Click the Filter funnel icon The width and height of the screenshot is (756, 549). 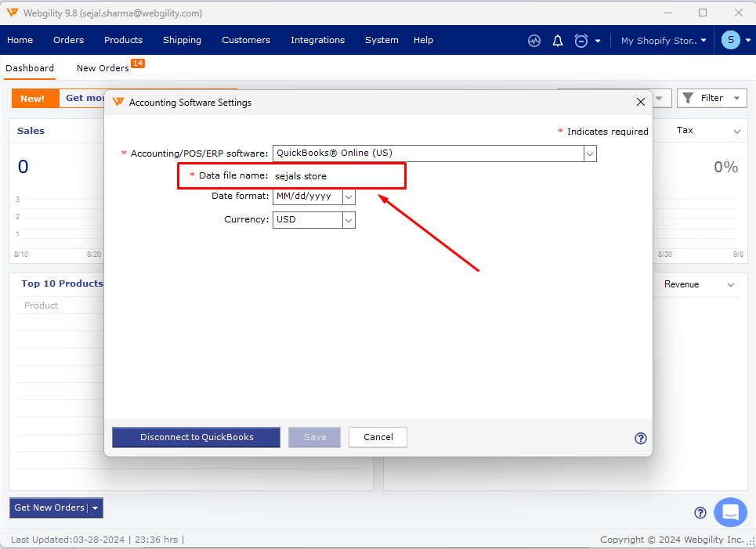pos(688,99)
